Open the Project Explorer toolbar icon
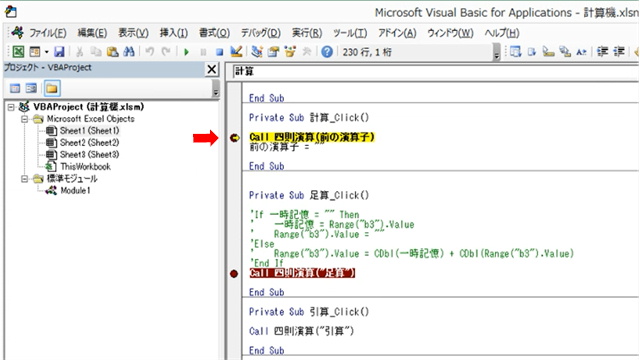Screen dimensions: 640x360 (x=257, y=52)
